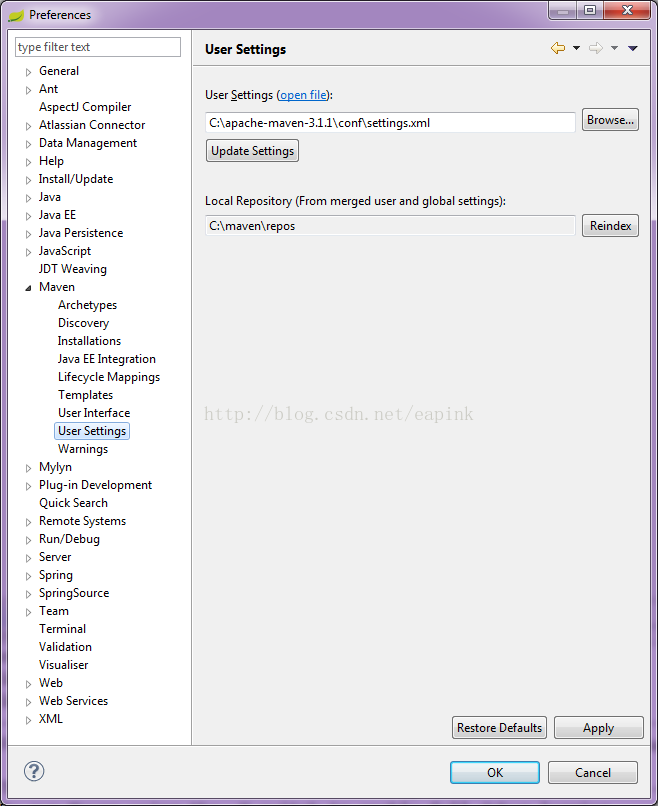Click the Update Settings button

pos(252,151)
